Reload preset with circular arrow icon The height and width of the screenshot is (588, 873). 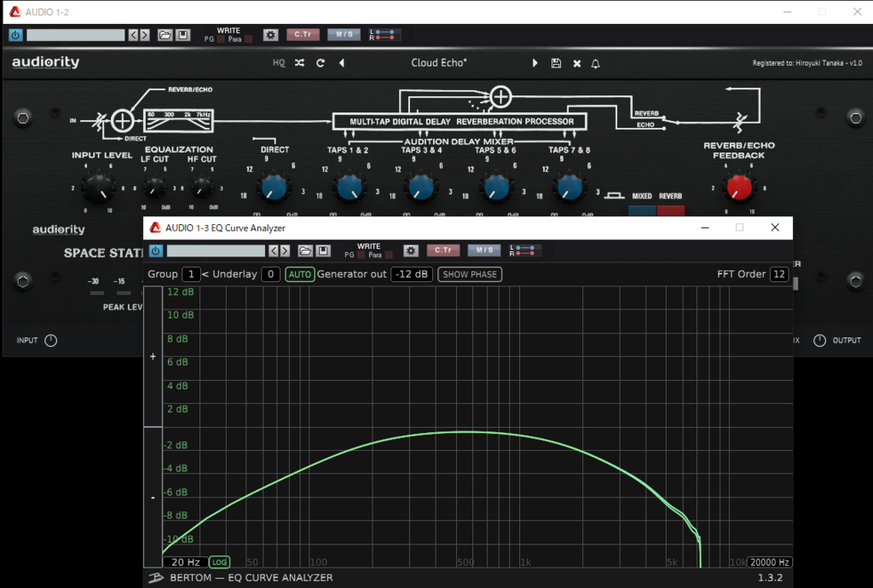coord(321,63)
